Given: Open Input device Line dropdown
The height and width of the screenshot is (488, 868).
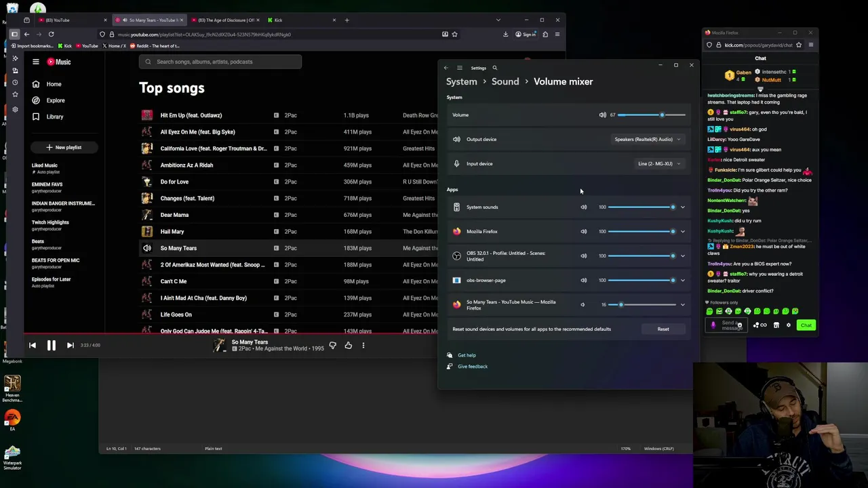Looking at the screenshot, I should click(658, 164).
